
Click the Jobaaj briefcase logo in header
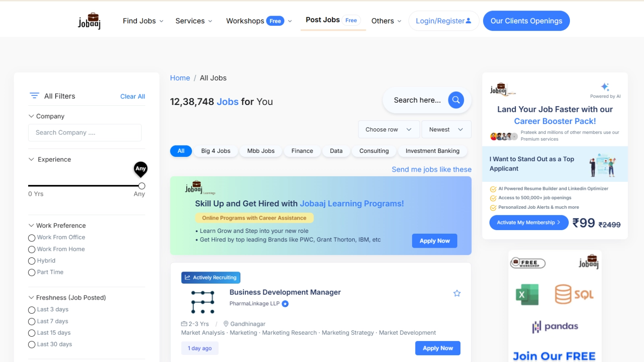89,21
